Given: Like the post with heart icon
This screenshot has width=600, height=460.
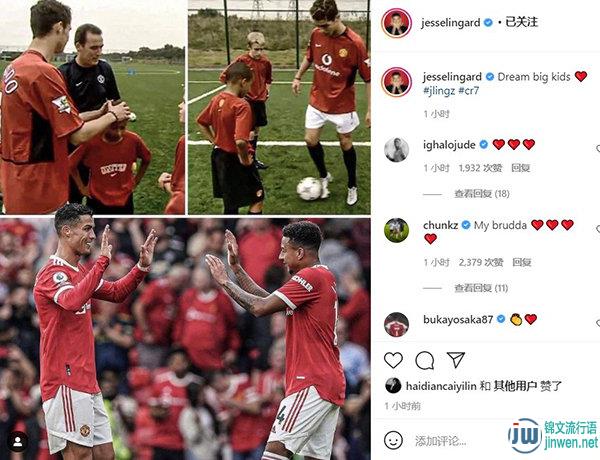Looking at the screenshot, I should coord(393,360).
